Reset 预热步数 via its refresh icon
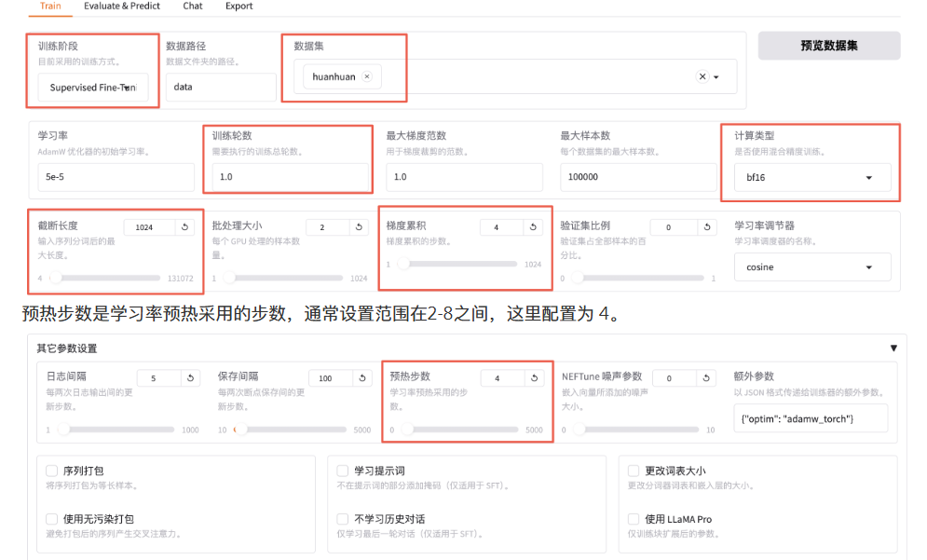The width and height of the screenshot is (927, 560). [x=532, y=377]
